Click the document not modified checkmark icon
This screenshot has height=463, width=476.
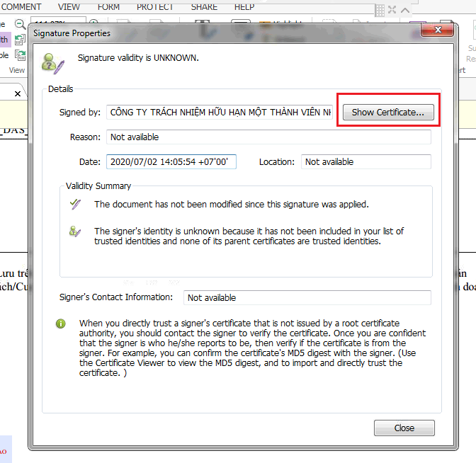[75, 204]
